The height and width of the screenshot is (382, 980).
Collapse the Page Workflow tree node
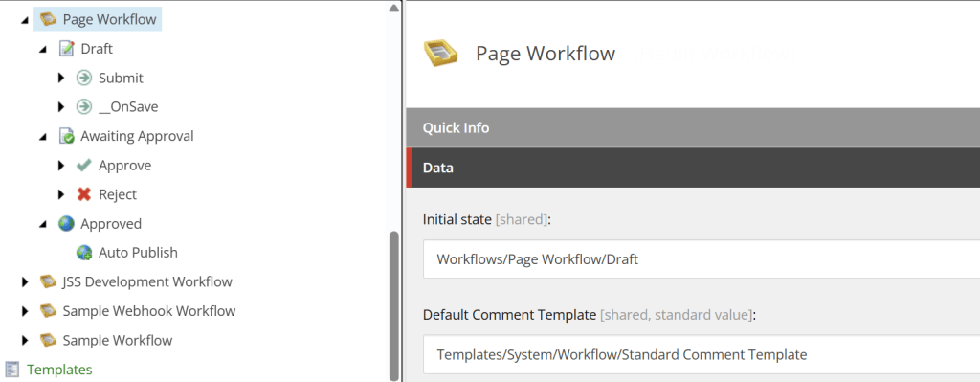pyautogui.click(x=24, y=20)
